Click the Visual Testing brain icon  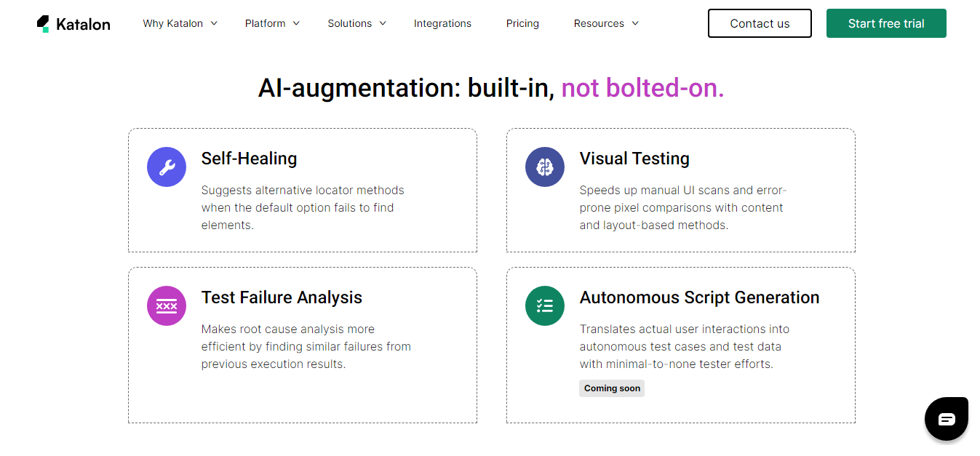coord(545,167)
